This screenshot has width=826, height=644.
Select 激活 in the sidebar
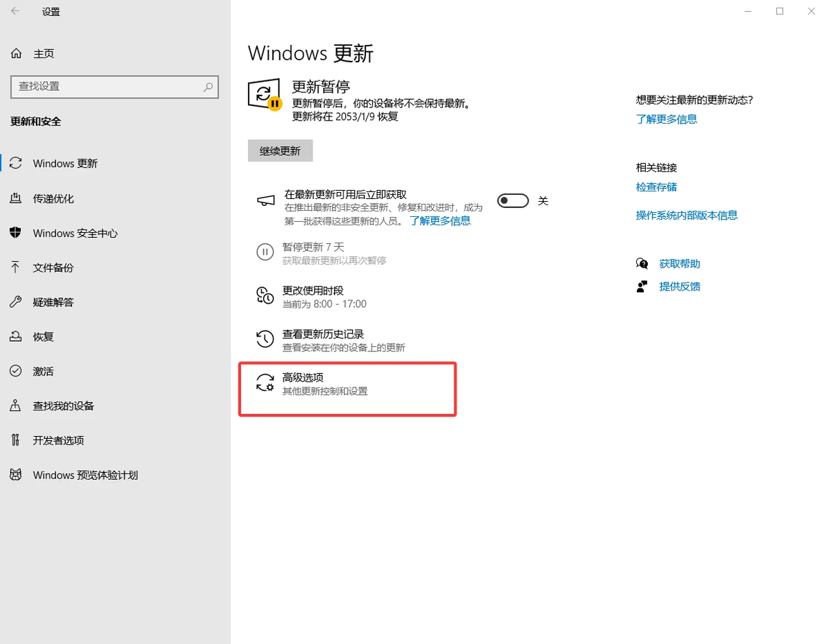pos(43,371)
